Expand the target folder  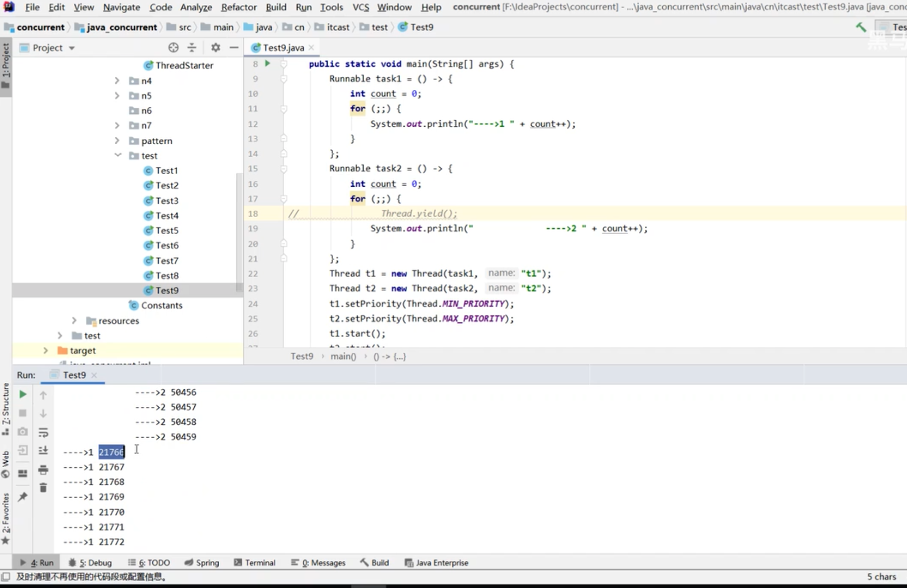(45, 350)
